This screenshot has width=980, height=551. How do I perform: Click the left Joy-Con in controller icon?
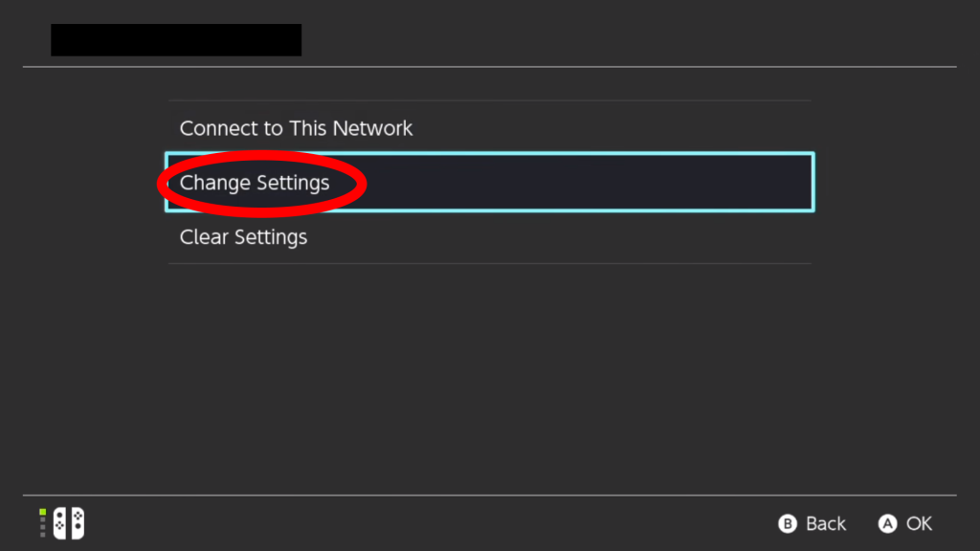click(60, 523)
